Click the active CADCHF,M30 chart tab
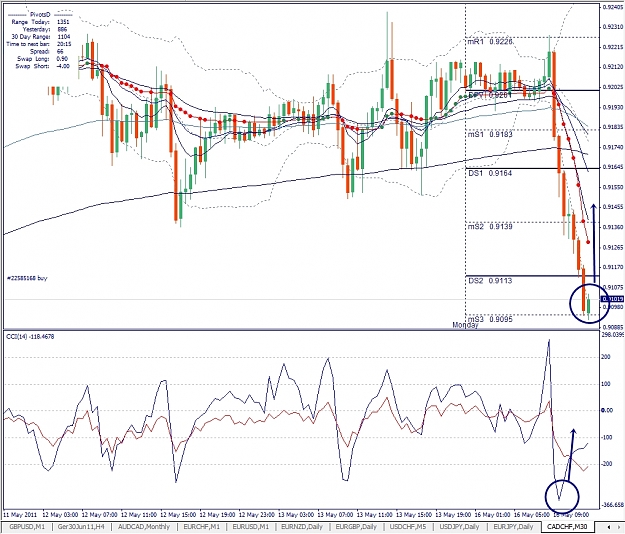This screenshot has width=625, height=534. click(x=568, y=527)
